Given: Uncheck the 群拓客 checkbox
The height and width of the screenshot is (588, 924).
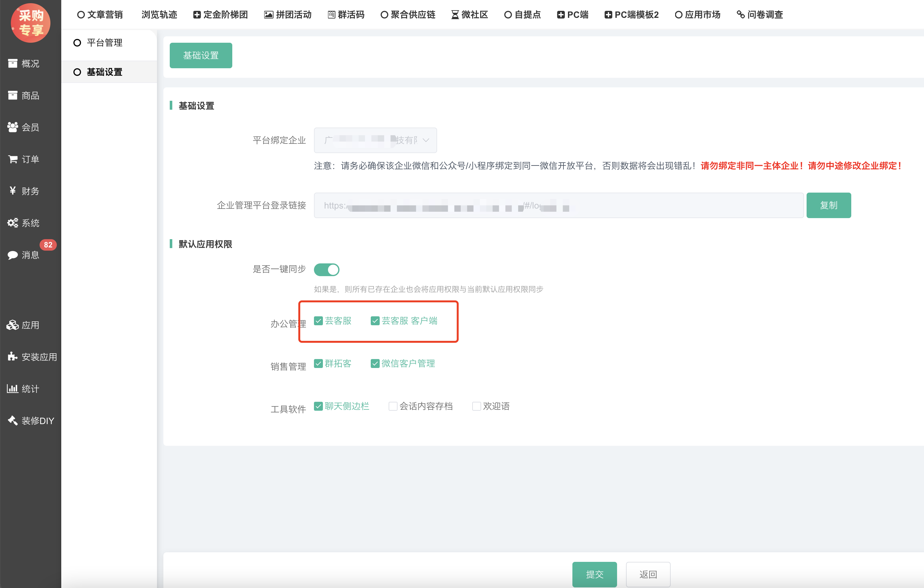Looking at the screenshot, I should 318,363.
